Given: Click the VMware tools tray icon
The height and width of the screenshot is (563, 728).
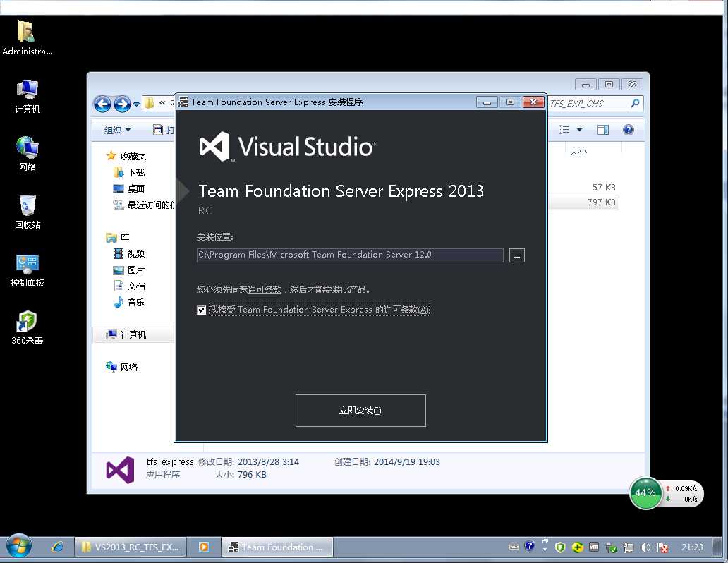Looking at the screenshot, I should coord(594,547).
